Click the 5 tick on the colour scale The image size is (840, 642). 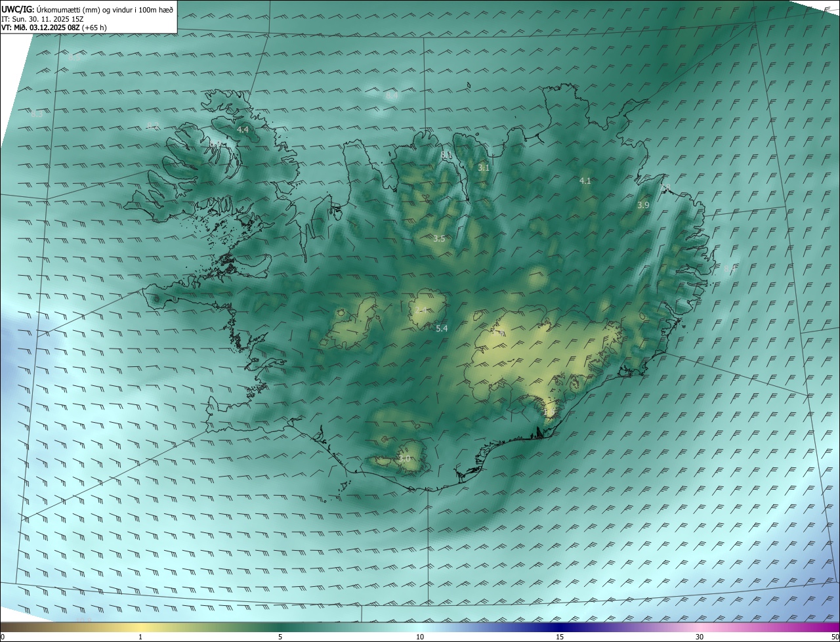(280, 637)
